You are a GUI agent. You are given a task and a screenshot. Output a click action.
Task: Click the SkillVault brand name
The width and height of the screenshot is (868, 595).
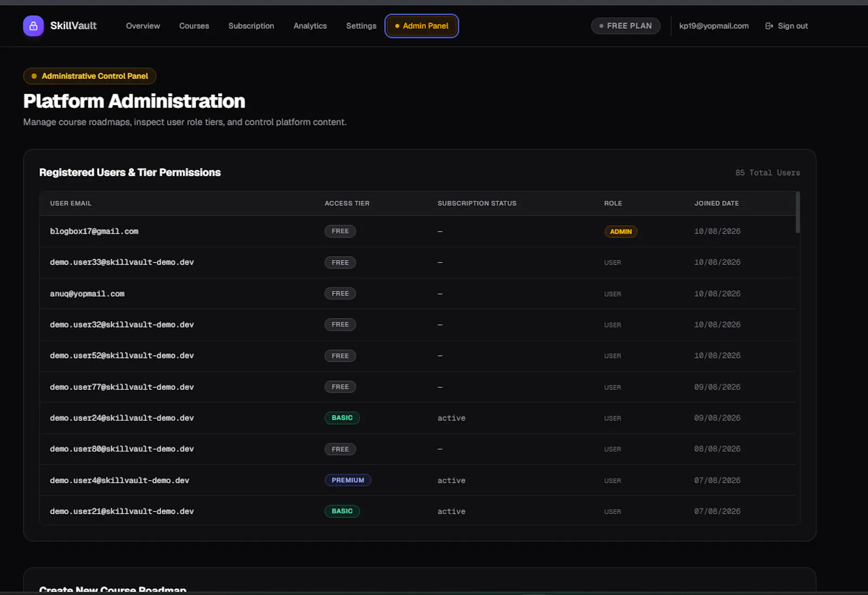pos(73,25)
